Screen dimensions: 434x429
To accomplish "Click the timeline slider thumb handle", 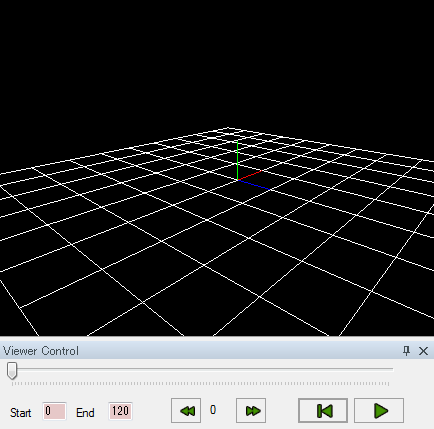I will pos(12,371).
